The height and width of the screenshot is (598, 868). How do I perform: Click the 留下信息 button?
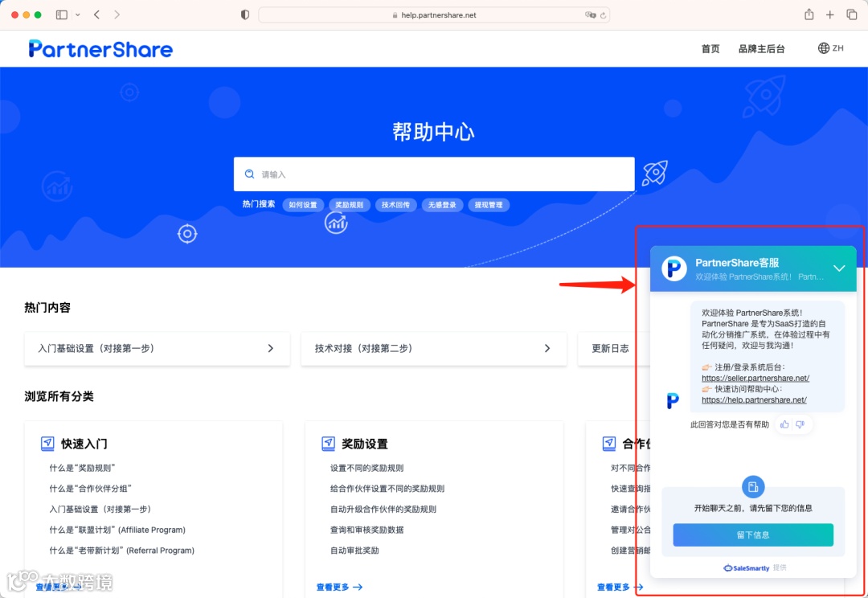coord(753,535)
